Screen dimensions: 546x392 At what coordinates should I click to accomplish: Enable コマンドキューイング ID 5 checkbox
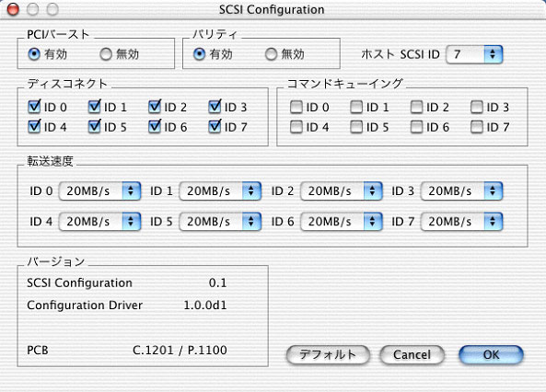(x=356, y=127)
